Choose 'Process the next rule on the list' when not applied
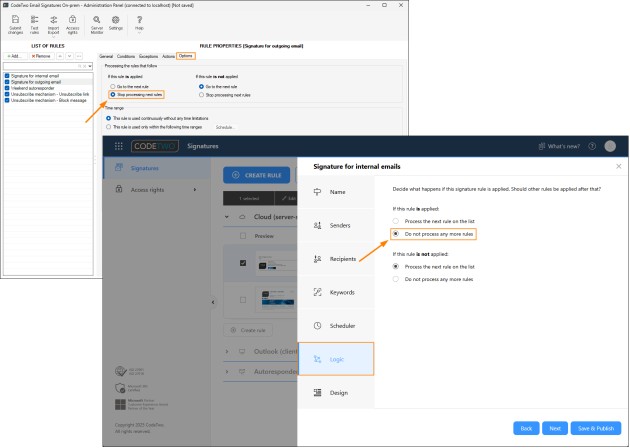Screen dimensions: 630x448 [x=396, y=266]
